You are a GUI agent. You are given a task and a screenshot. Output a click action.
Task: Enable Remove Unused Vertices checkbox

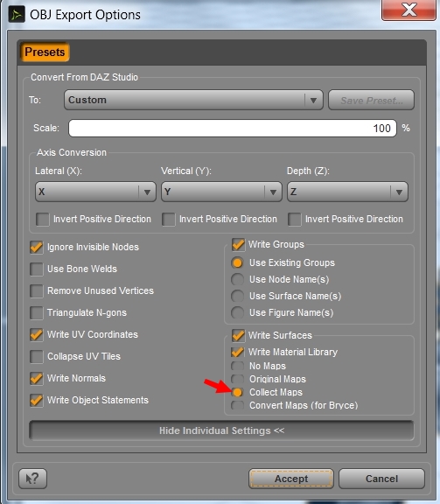tap(37, 290)
